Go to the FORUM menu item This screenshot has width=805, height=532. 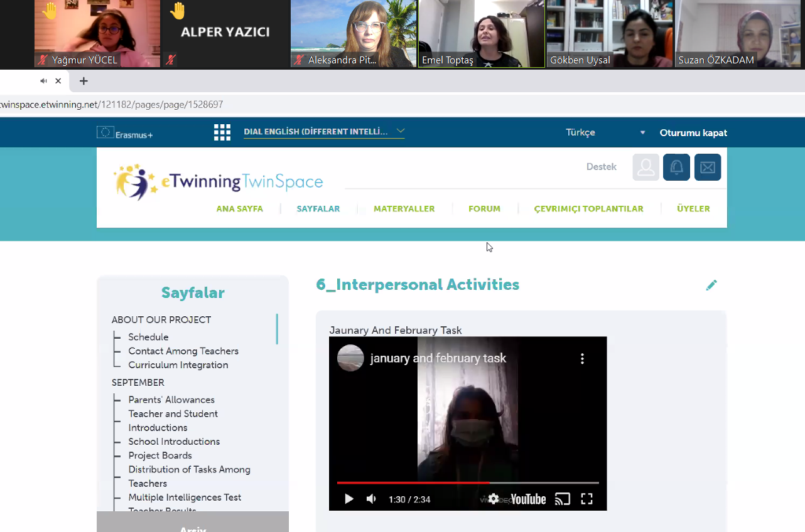click(484, 209)
